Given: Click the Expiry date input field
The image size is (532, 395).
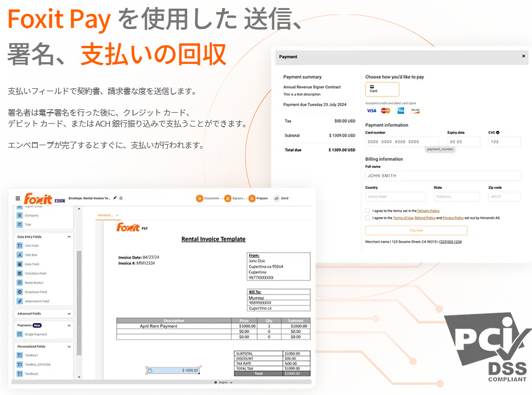Looking at the screenshot, I should click(463, 142).
